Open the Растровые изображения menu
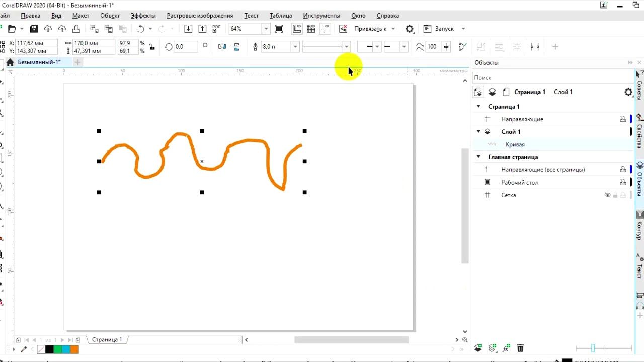644x362 pixels. 200,16
